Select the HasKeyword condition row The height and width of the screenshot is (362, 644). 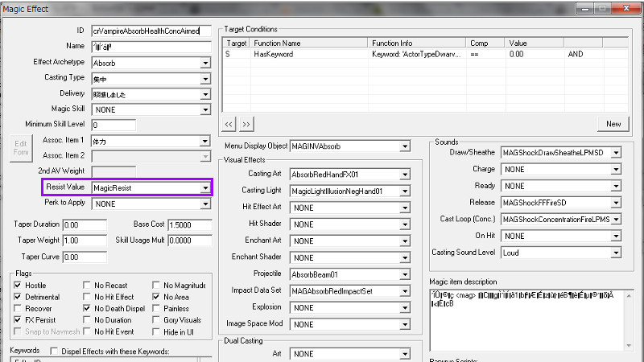point(425,54)
